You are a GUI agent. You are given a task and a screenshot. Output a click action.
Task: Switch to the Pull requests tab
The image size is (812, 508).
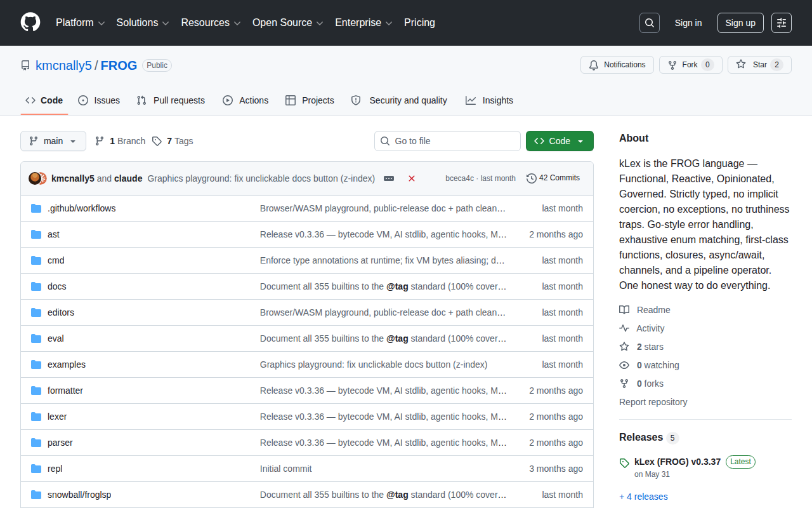pyautogui.click(x=171, y=100)
